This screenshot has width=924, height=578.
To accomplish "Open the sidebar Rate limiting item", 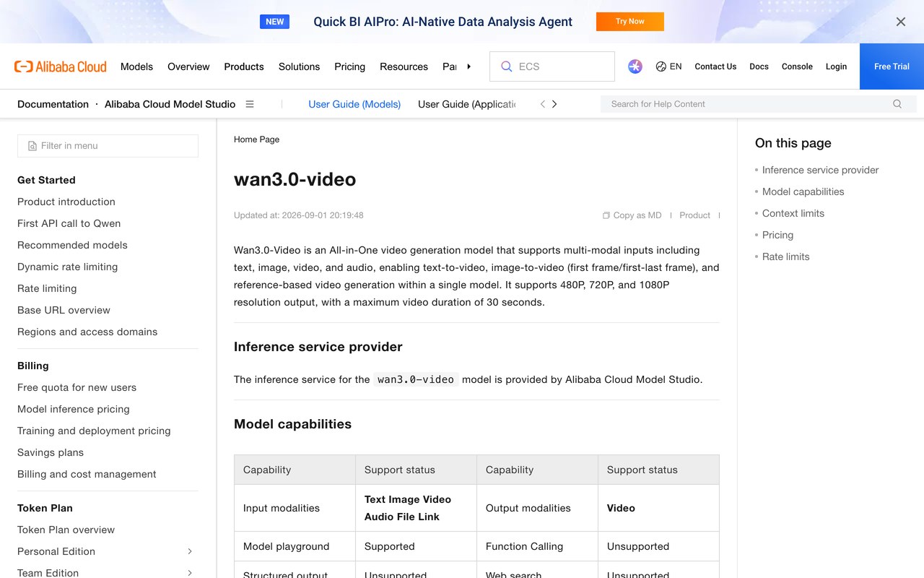I will (47, 288).
